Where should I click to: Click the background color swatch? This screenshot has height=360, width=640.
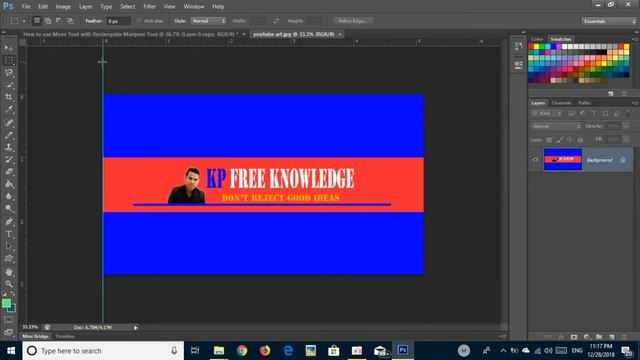tap(12, 309)
